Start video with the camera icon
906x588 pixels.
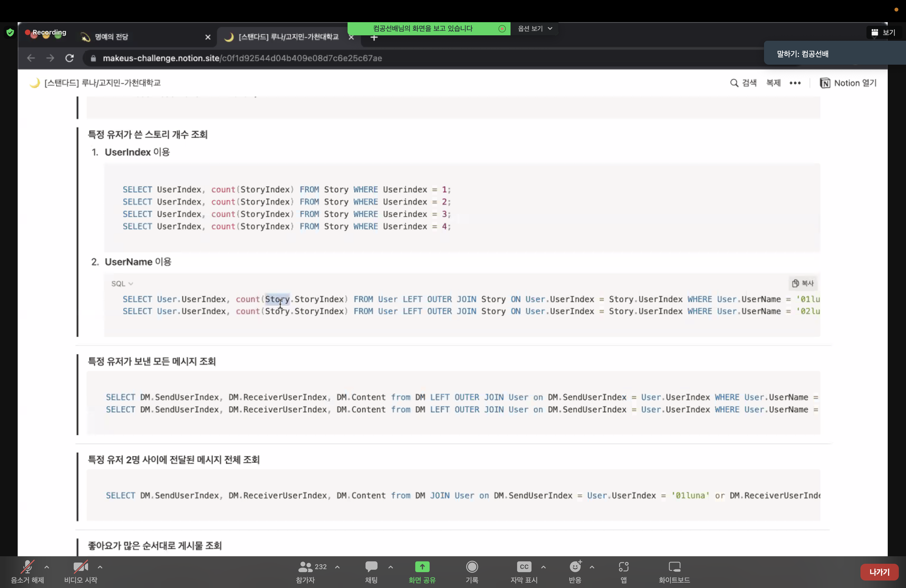pyautogui.click(x=81, y=571)
